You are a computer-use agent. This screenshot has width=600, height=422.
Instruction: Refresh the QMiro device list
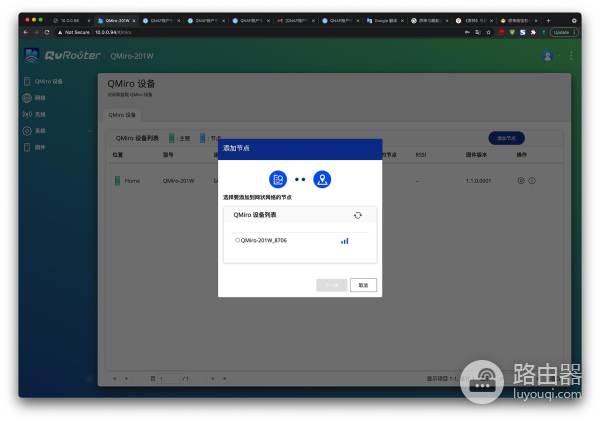click(x=358, y=214)
